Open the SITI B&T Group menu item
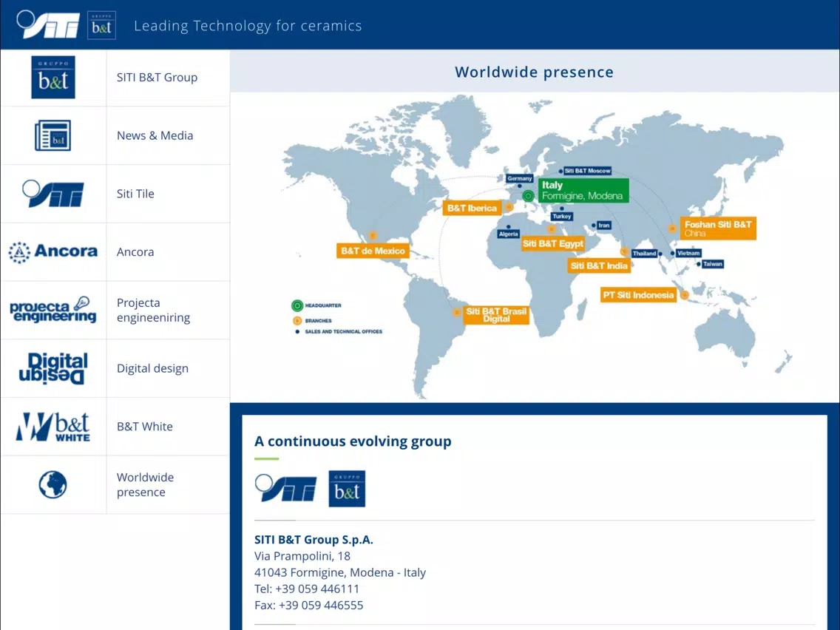Screen dimensions: 840x630 point(157,77)
